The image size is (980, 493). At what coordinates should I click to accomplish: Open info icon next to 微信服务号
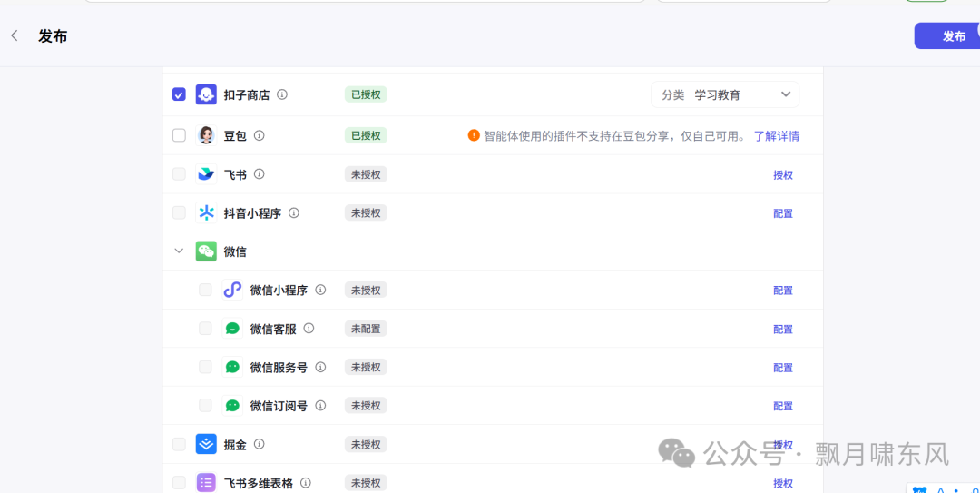[320, 367]
